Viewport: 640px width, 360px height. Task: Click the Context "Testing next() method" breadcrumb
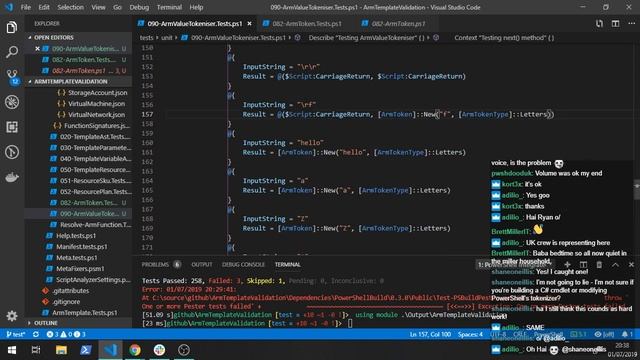504,38
